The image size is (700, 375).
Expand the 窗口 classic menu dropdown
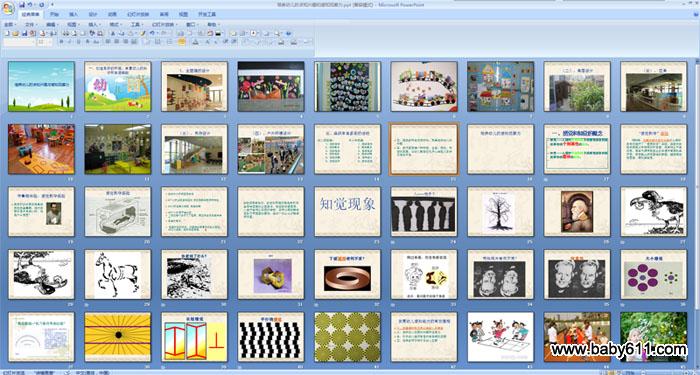point(192,25)
